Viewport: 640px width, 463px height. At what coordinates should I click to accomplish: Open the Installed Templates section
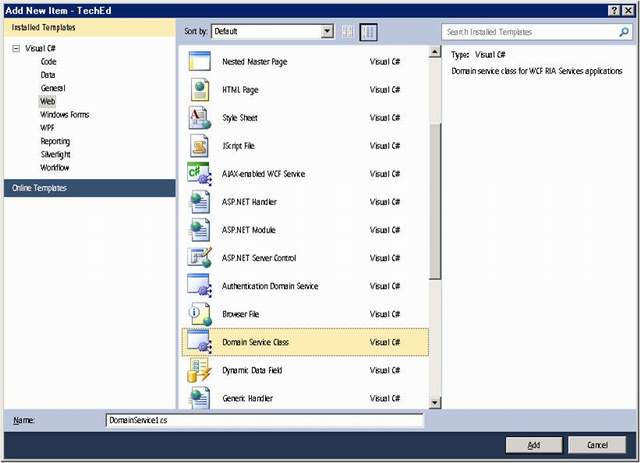[x=90, y=27]
